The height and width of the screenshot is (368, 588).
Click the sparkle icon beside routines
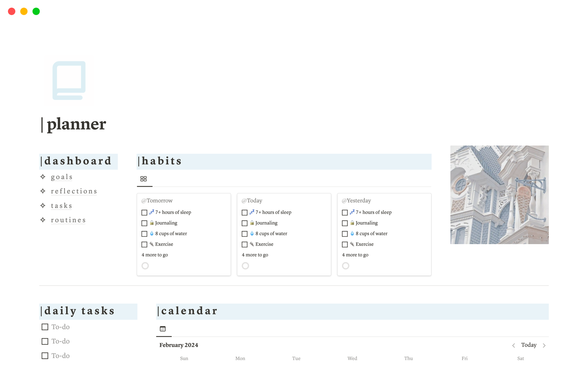click(43, 220)
